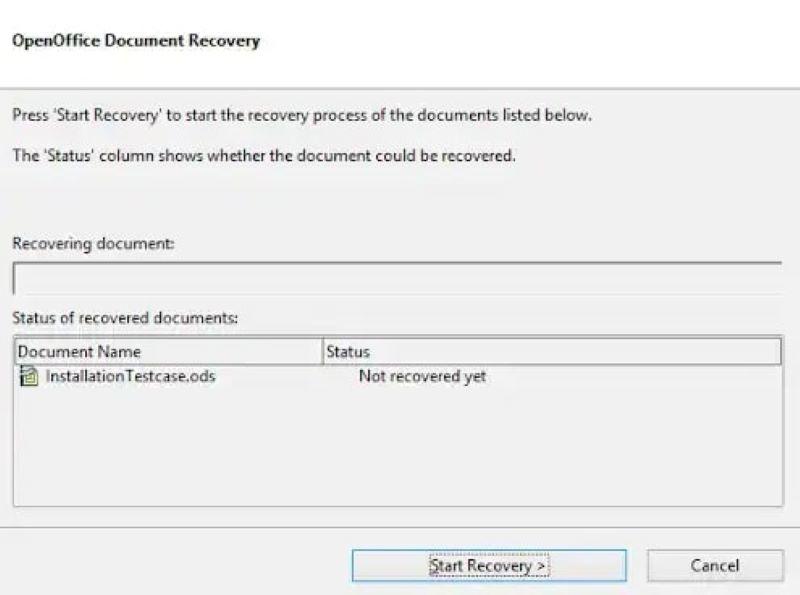Click empty space in the recovered documents list
Image resolution: width=800 pixels, height=595 pixels.
(x=398, y=447)
